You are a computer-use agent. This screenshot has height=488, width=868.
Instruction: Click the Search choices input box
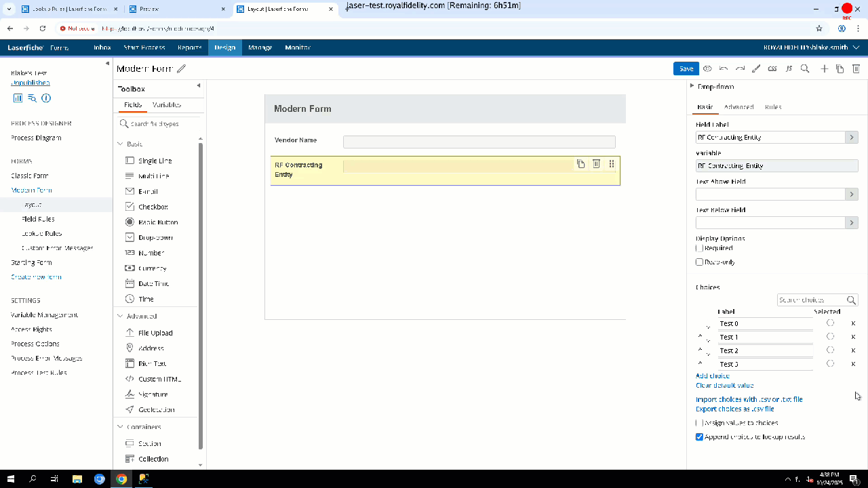click(810, 300)
